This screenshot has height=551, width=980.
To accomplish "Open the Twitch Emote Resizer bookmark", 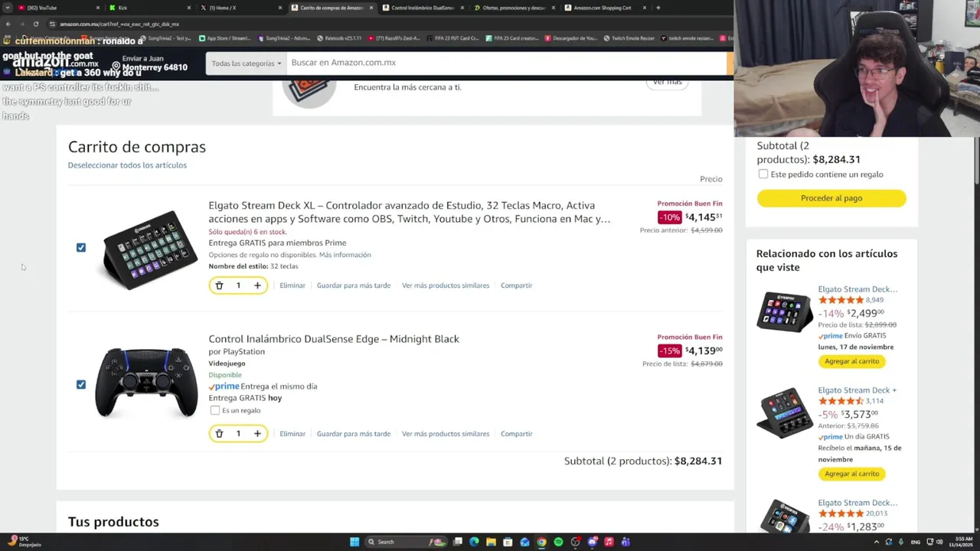I will (629, 38).
